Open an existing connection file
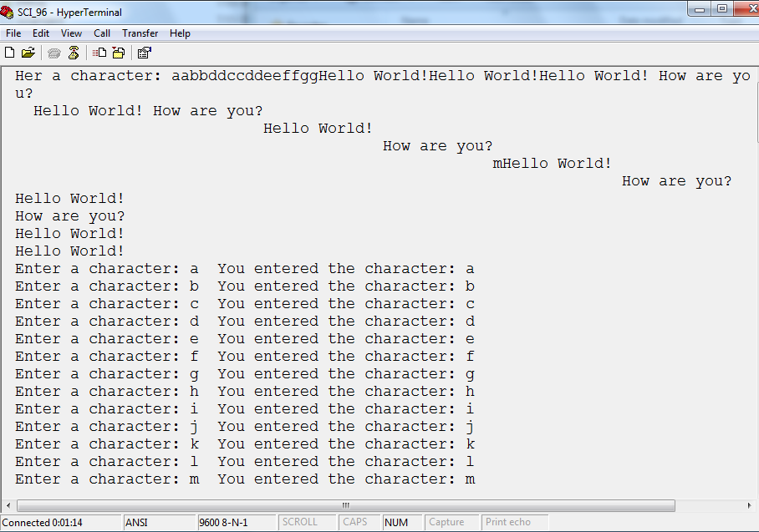The height and width of the screenshot is (532, 759). click(28, 52)
